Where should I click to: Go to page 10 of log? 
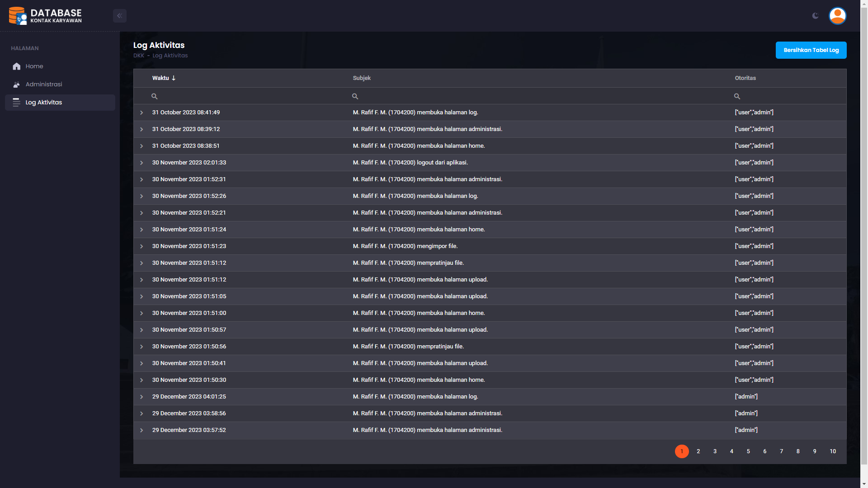pyautogui.click(x=833, y=451)
